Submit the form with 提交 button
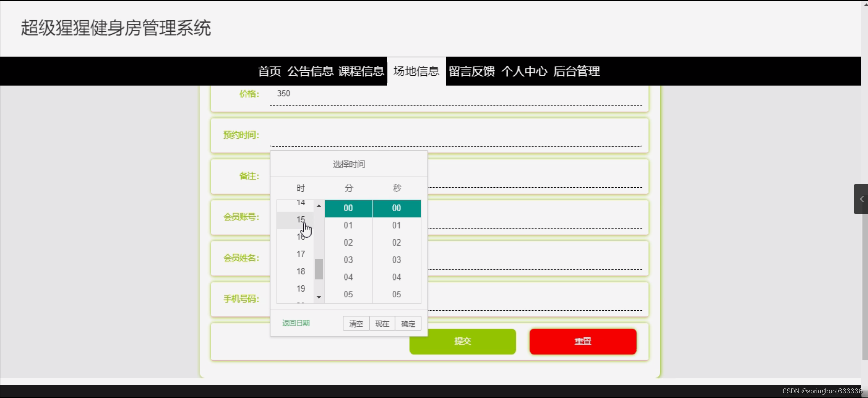Image resolution: width=868 pixels, height=398 pixels. tap(463, 341)
